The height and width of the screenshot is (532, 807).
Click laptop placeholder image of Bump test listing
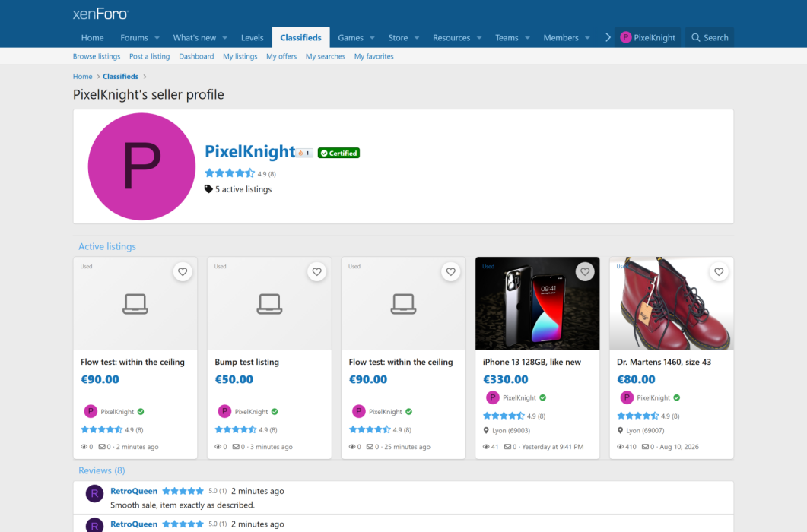click(x=269, y=303)
